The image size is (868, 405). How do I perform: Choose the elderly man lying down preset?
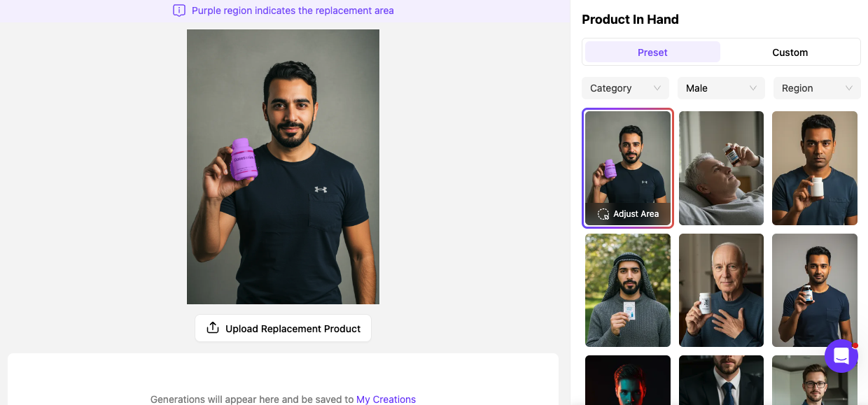pos(721,168)
